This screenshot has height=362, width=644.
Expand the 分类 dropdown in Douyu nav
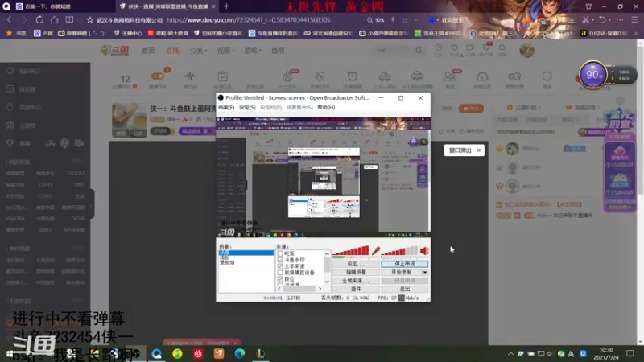198,51
